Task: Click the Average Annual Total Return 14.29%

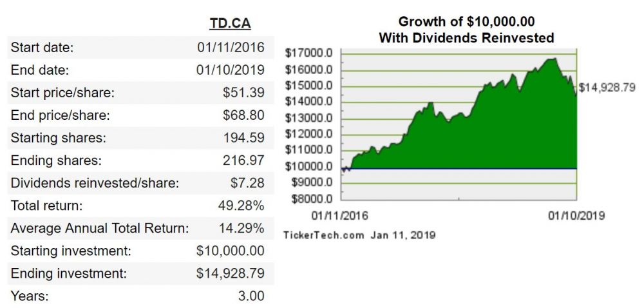Action: point(241,228)
